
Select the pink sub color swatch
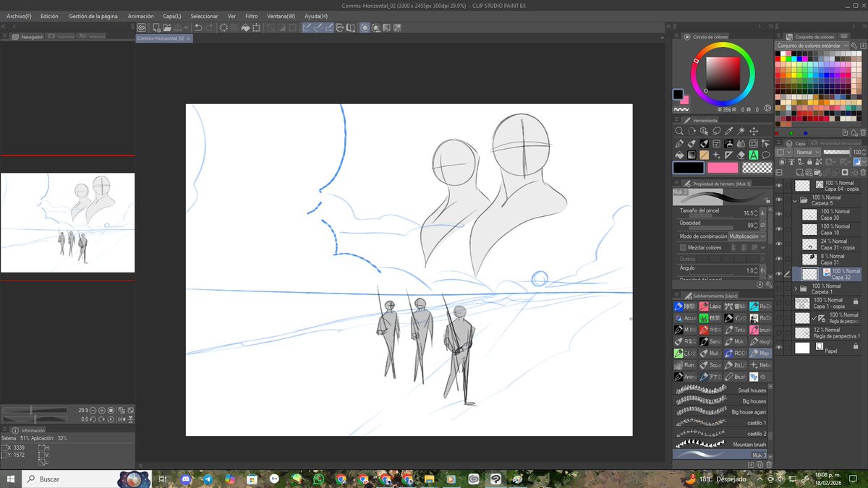pos(723,168)
